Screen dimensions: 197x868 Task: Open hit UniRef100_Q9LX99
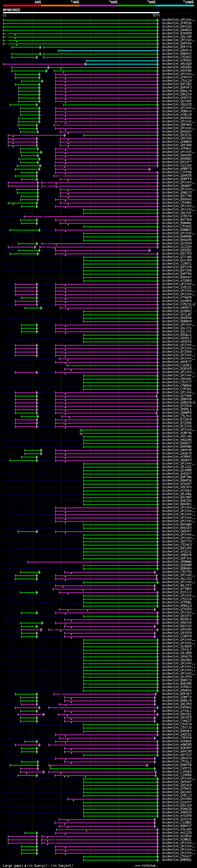[x=177, y=37]
